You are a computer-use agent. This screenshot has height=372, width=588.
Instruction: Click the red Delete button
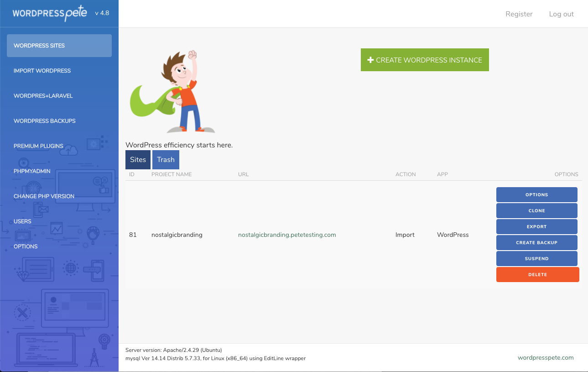pos(538,274)
